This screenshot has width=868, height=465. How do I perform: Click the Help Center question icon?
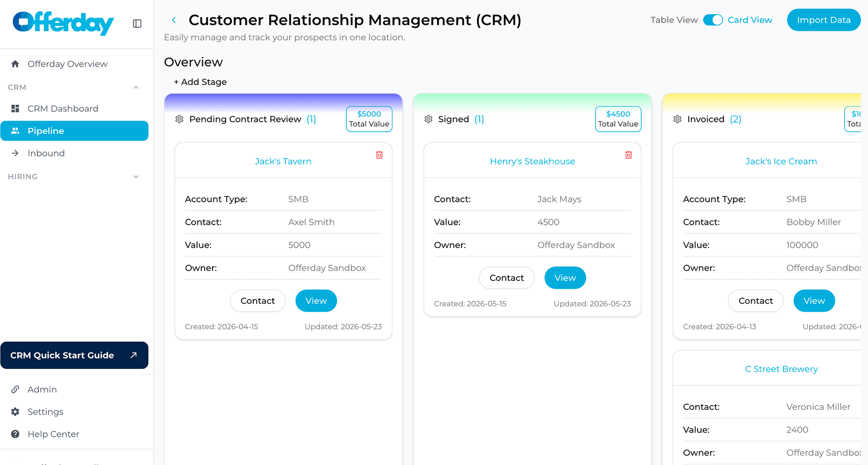pos(15,434)
